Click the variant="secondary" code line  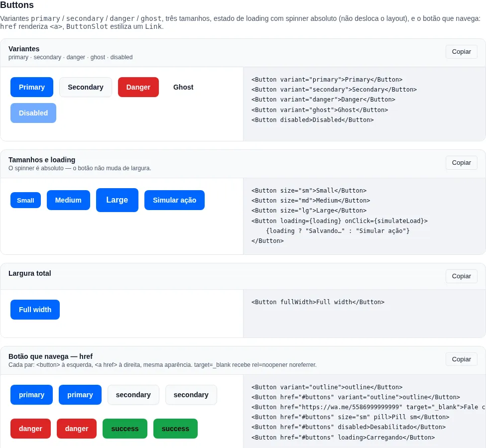pos(334,90)
